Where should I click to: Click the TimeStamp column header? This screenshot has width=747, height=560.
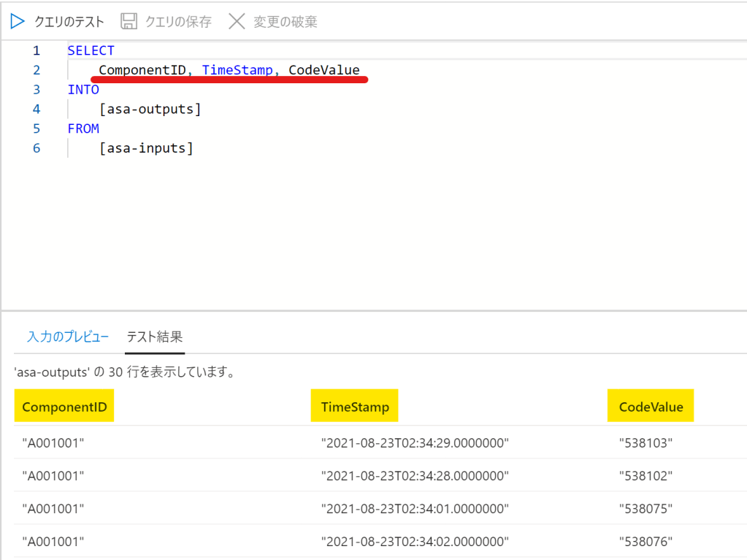(355, 407)
